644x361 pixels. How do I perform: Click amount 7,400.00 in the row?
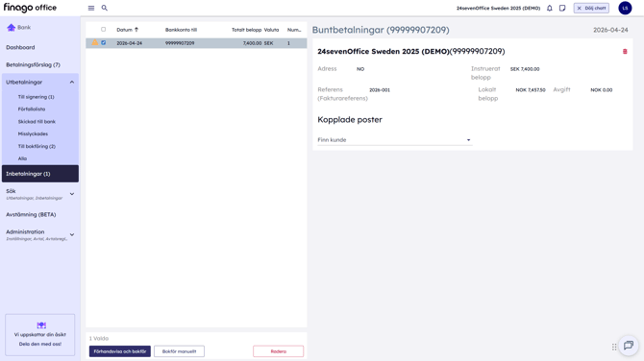(x=252, y=43)
